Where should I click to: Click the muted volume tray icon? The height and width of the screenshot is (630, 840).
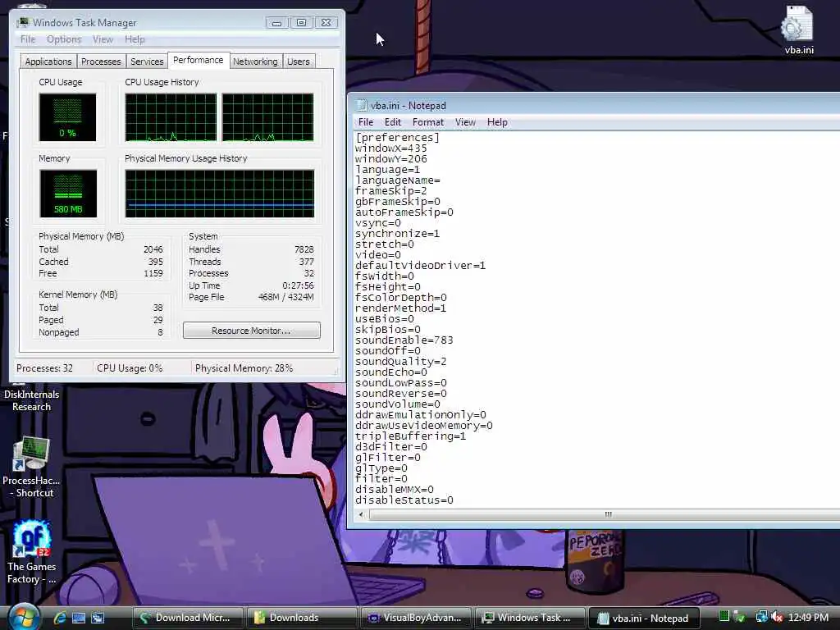(x=777, y=617)
